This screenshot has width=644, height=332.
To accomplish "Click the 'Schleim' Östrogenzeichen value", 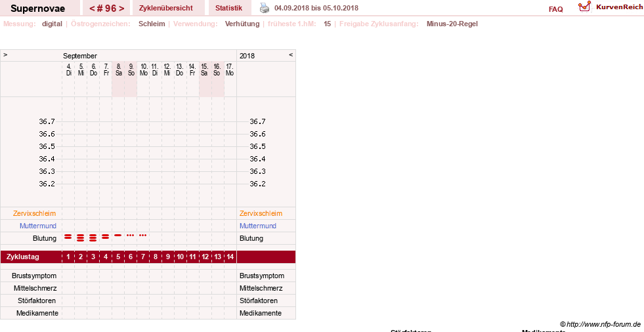I will point(152,24).
